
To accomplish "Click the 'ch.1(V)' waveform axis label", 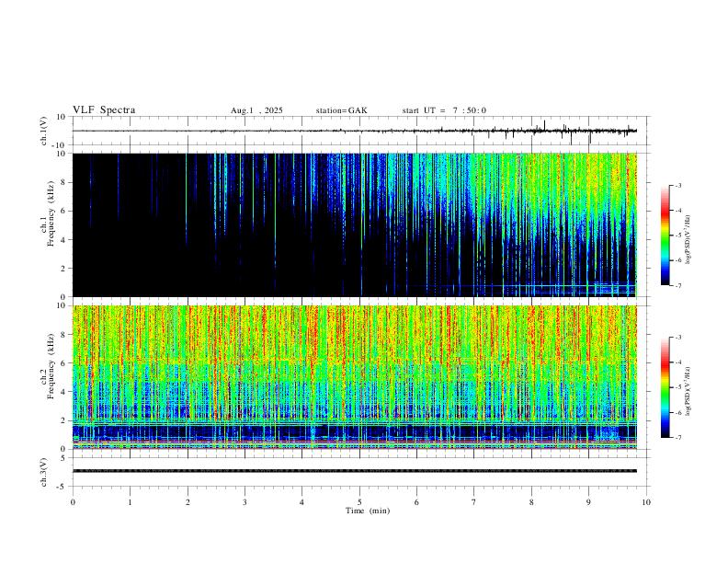I will click(44, 131).
